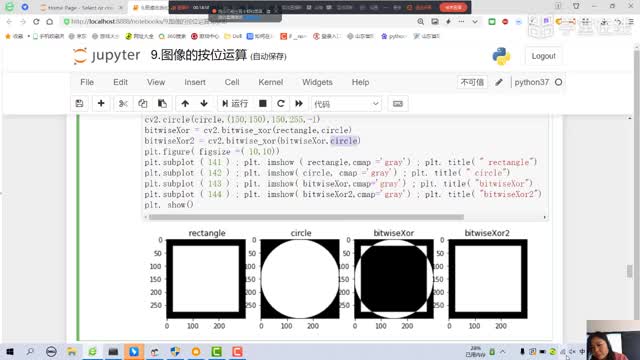
Task: Click the code cell horizontal scrollbar
Action: point(306,217)
